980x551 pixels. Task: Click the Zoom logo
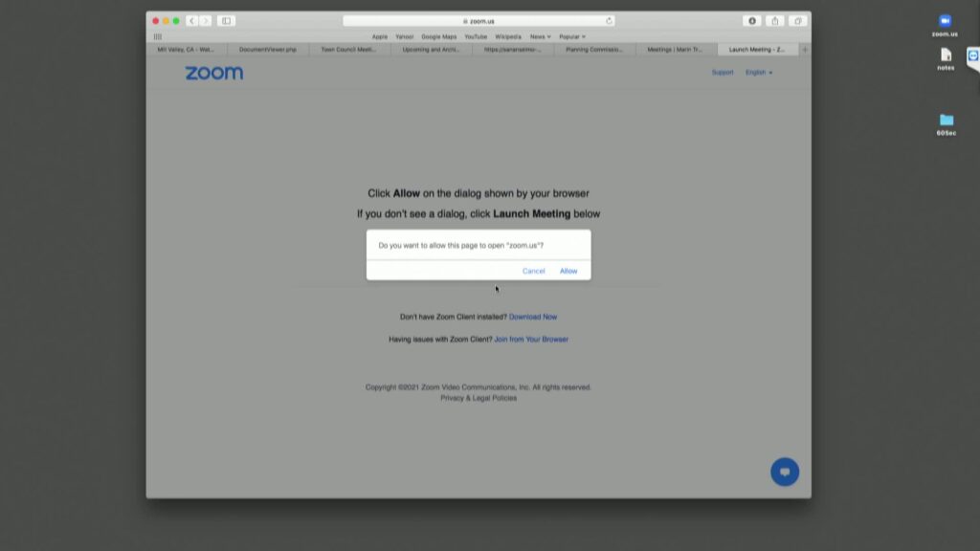214,73
